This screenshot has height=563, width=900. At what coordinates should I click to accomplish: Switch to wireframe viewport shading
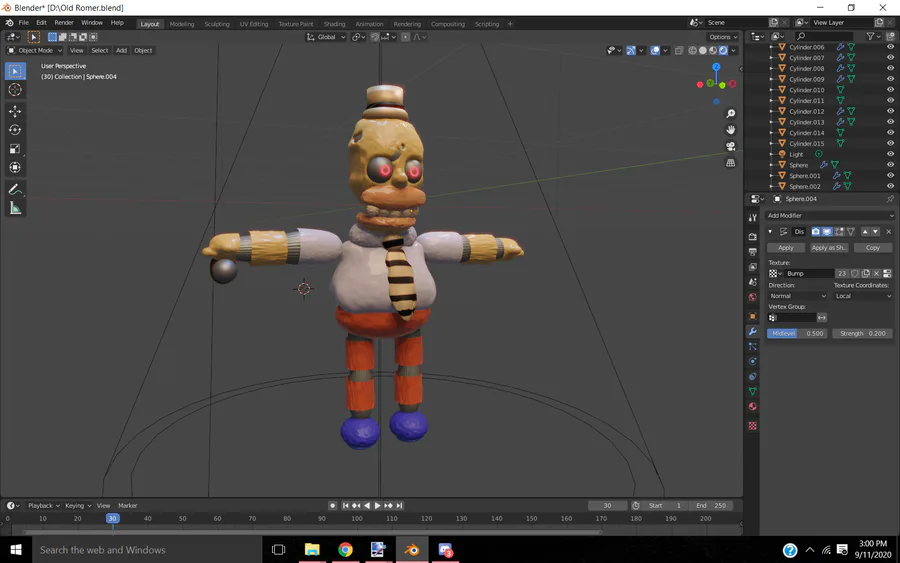(693, 51)
